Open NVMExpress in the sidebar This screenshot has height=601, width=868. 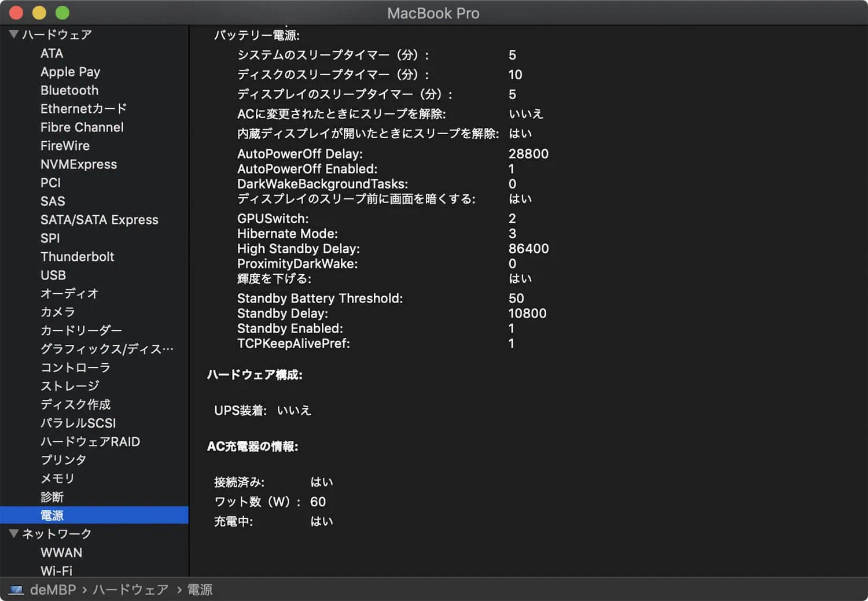point(79,164)
